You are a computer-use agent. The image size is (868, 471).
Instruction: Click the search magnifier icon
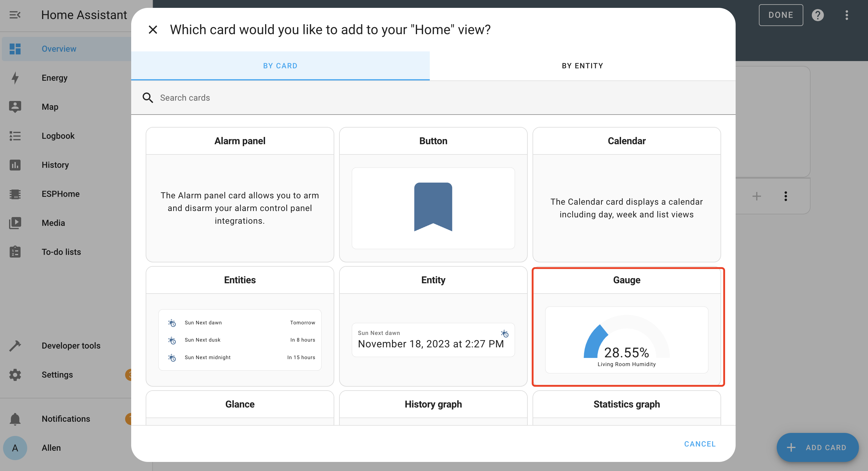(147, 98)
